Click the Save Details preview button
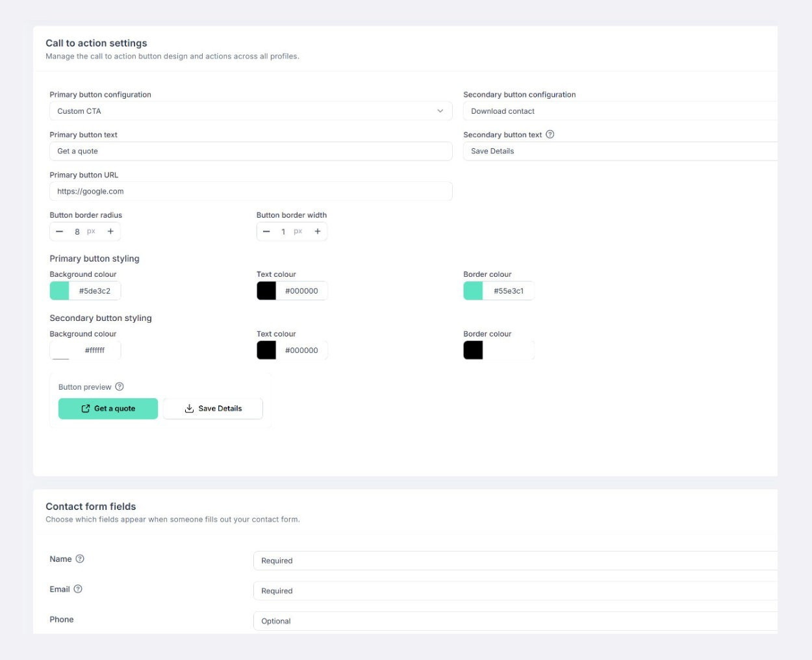The image size is (812, 660). [213, 409]
